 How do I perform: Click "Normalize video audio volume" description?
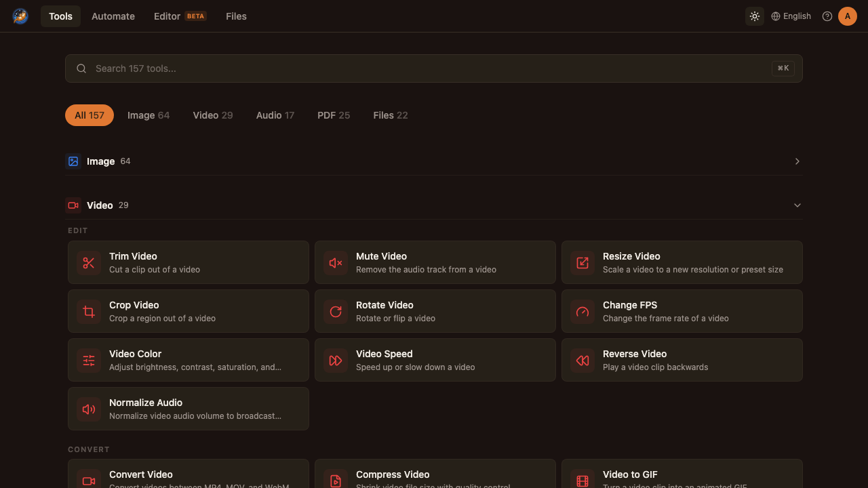tap(195, 416)
